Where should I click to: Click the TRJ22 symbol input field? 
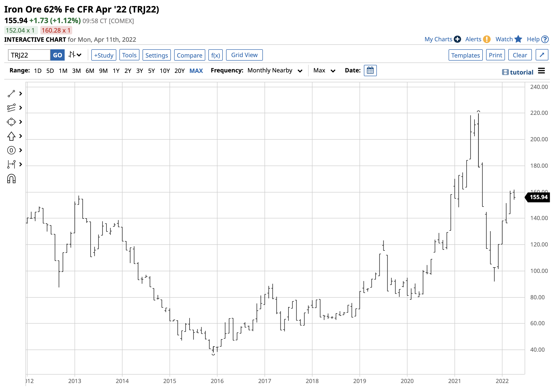coord(29,55)
